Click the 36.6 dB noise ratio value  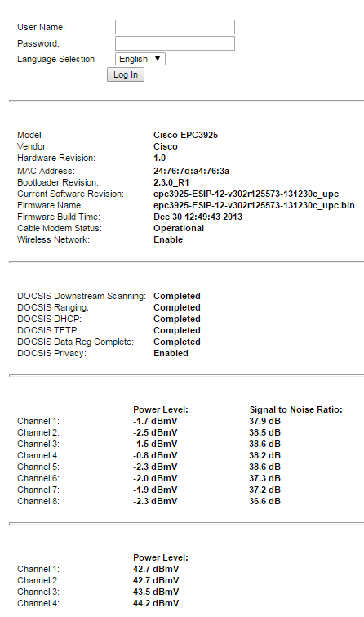pos(264,501)
